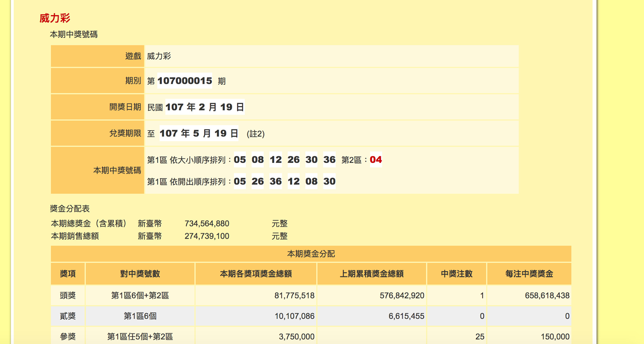This screenshot has width=644, height=344.
Task: Click the red 威力彩 page heading
Action: 55,18
